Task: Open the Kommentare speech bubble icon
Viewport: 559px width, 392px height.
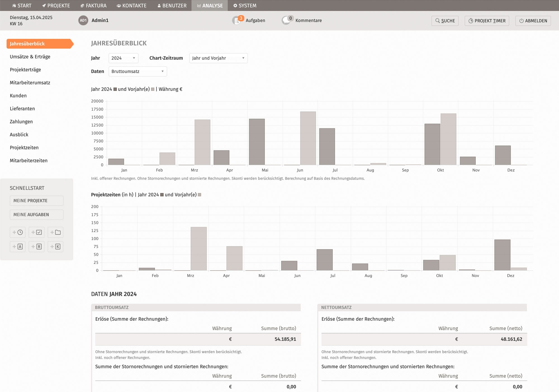Action: click(286, 20)
